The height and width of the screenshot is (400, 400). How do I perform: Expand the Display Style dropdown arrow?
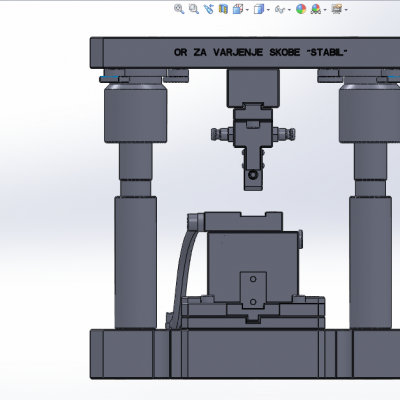pos(268,10)
